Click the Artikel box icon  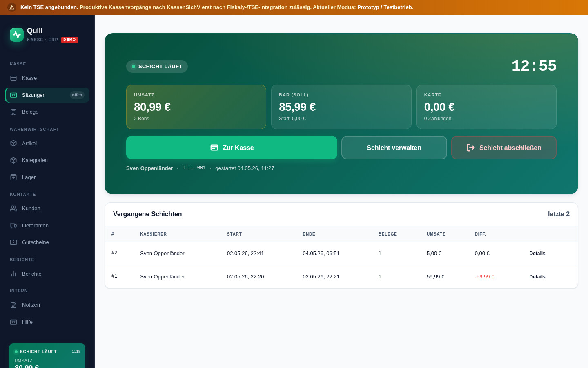click(x=13, y=144)
